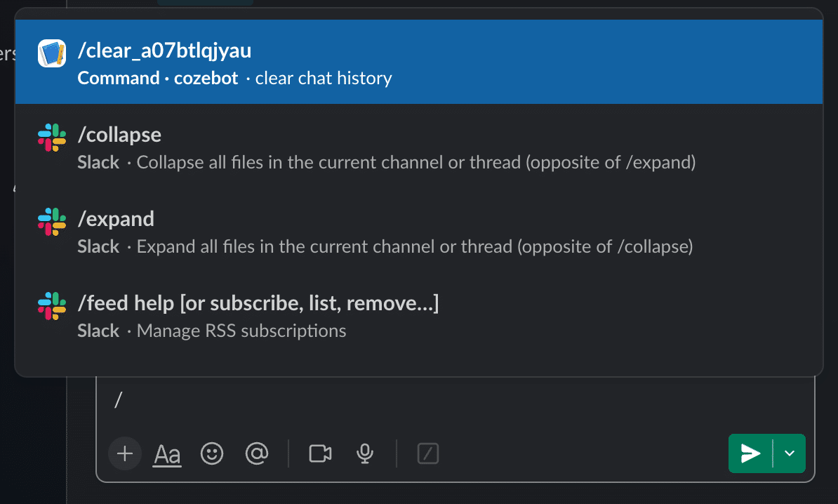Record a video clip with camera icon

(x=320, y=453)
